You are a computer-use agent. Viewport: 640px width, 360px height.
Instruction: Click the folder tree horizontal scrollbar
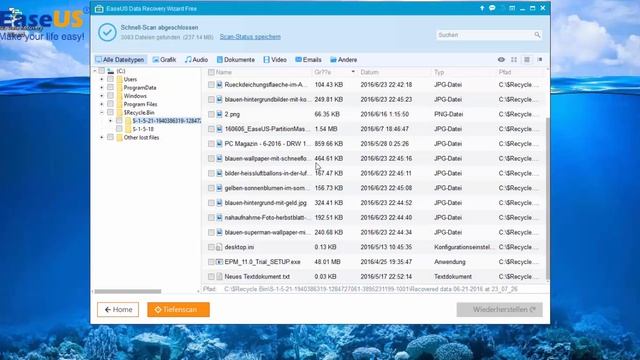click(x=128, y=291)
